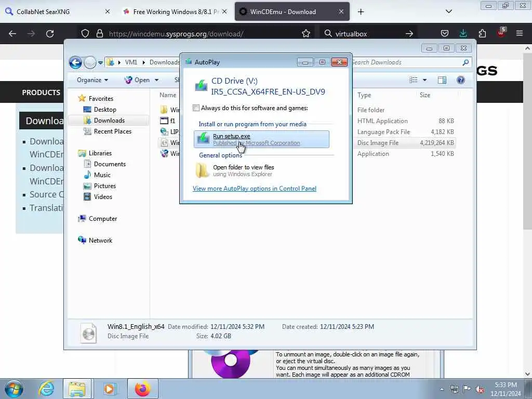Click Explorer back navigation arrow
This screenshot has height=399, width=532.
(x=76, y=62)
